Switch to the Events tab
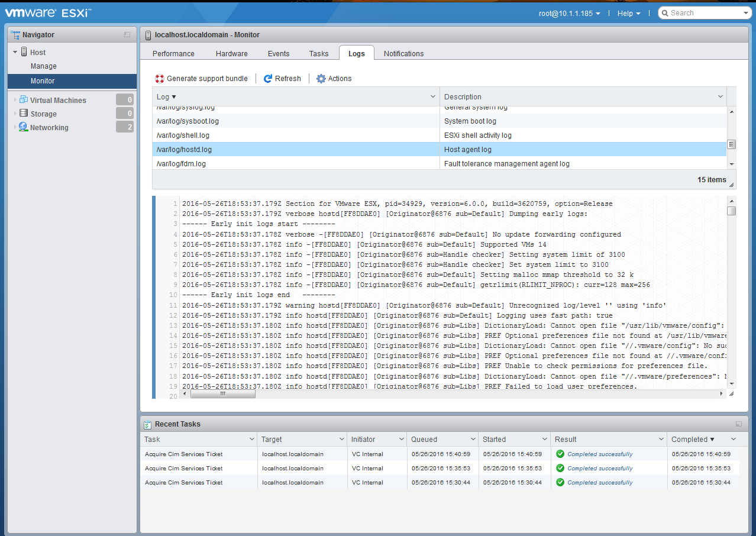 [278, 53]
